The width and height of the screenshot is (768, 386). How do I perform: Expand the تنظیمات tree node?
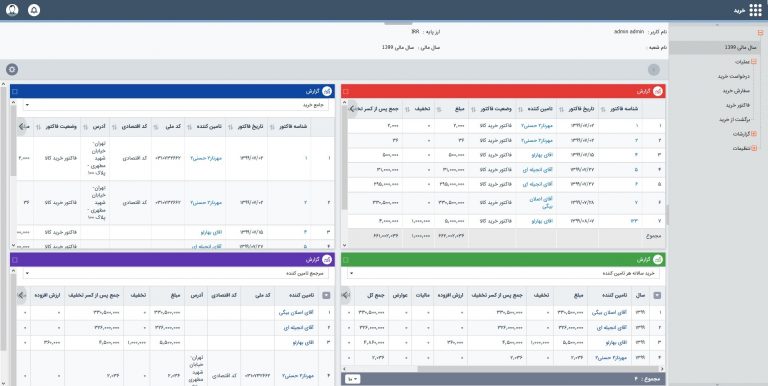754,148
